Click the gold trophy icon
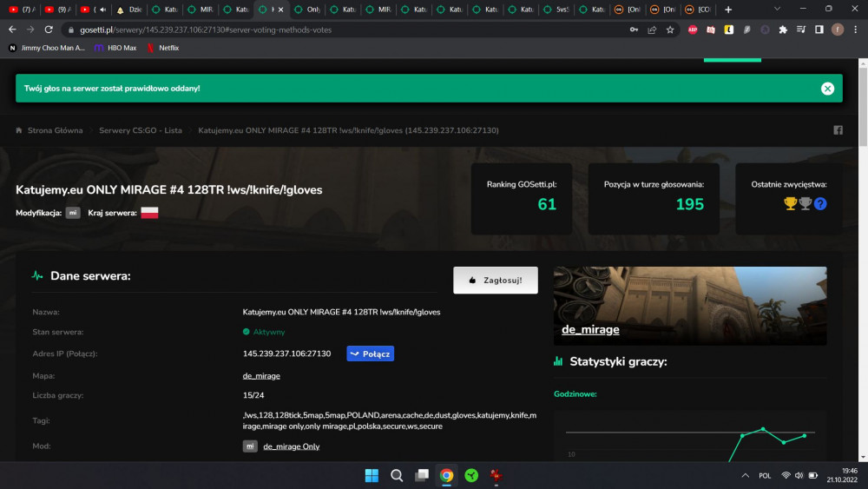Image resolution: width=868 pixels, height=489 pixels. click(x=791, y=204)
